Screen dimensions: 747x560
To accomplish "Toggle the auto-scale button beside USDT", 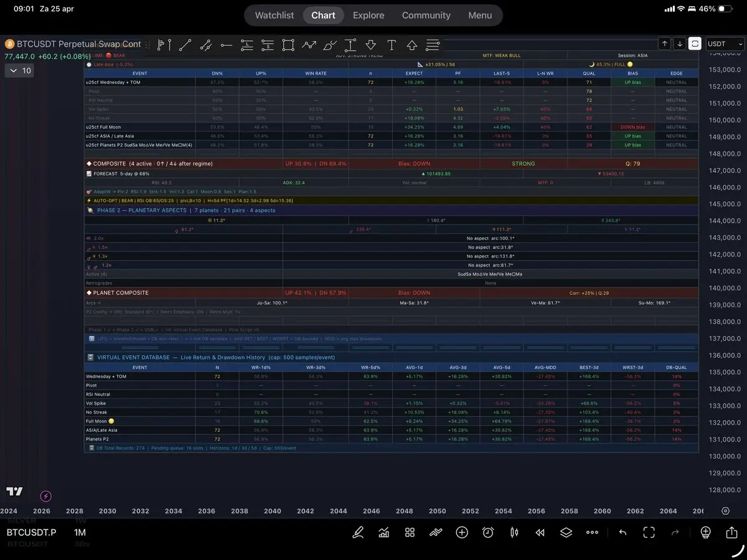I will 695,44.
